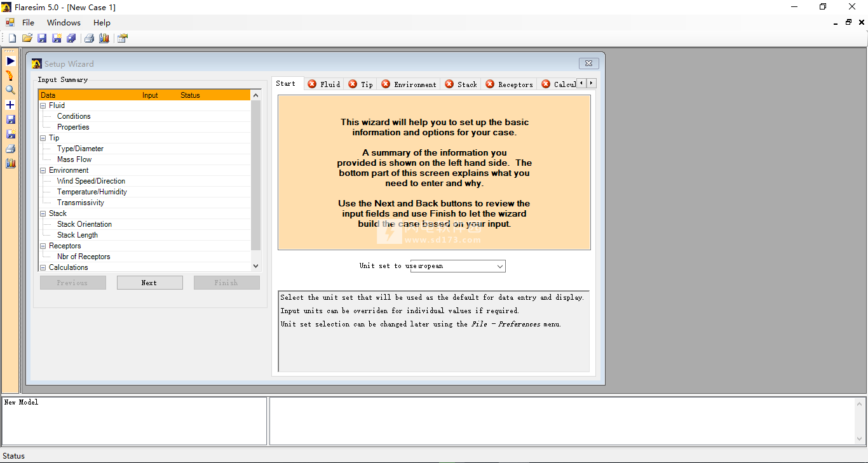
Task: Open the Help menu
Action: point(102,22)
